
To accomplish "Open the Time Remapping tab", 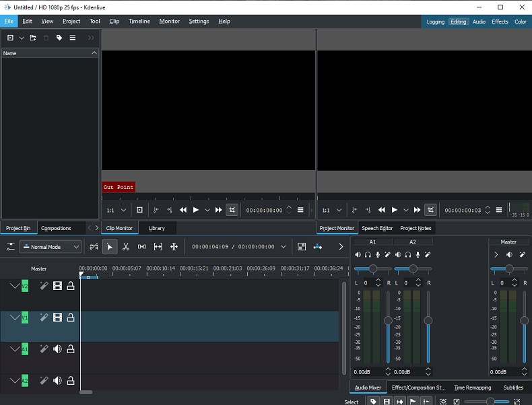I will [x=473, y=388].
